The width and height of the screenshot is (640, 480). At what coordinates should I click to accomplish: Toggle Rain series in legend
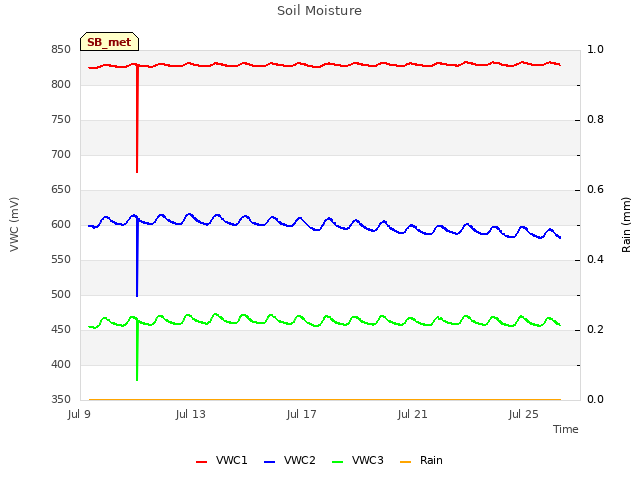[x=421, y=460]
